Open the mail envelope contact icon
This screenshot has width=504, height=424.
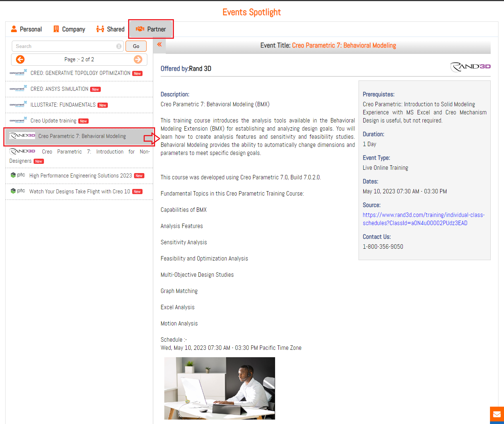(497, 414)
